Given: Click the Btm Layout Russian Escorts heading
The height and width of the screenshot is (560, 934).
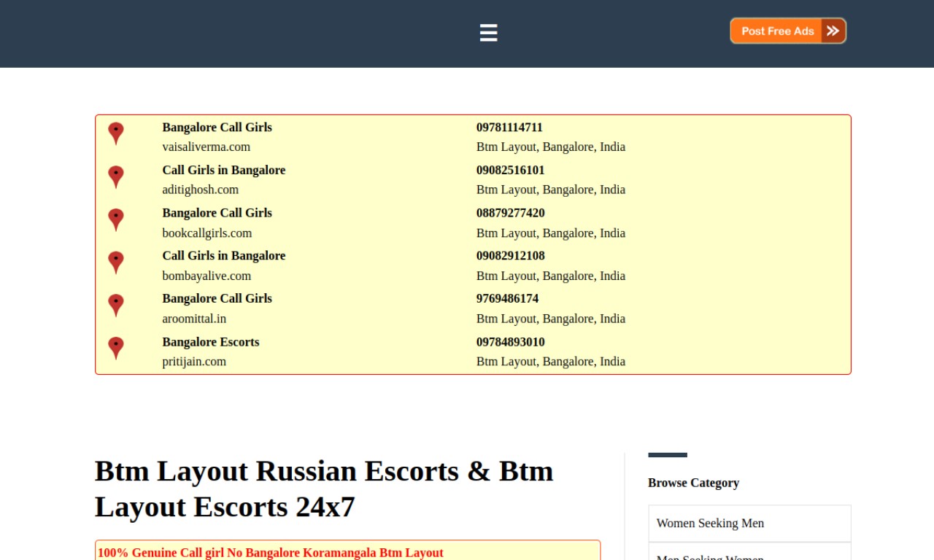Looking at the screenshot, I should (x=324, y=489).
